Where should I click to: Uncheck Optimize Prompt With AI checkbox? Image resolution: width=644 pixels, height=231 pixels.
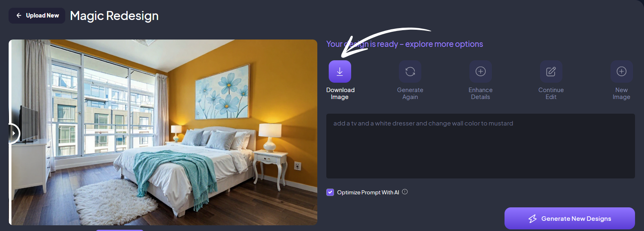[x=330, y=192]
